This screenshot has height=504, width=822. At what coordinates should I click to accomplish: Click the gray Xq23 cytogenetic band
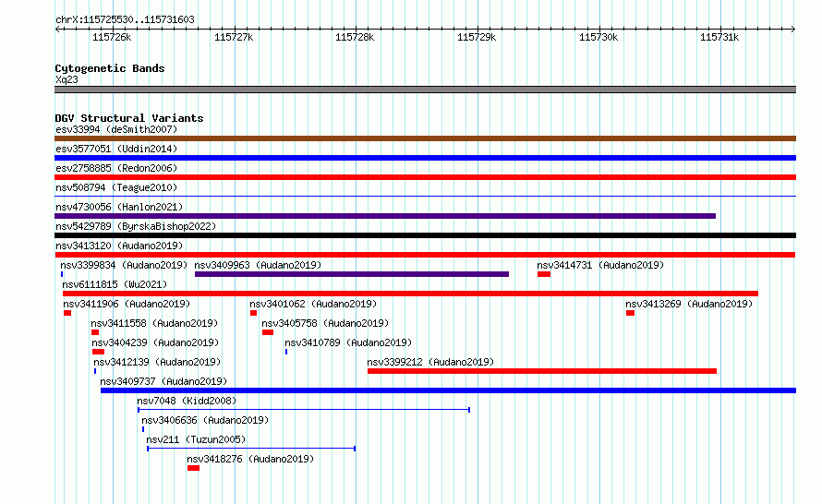pos(425,90)
